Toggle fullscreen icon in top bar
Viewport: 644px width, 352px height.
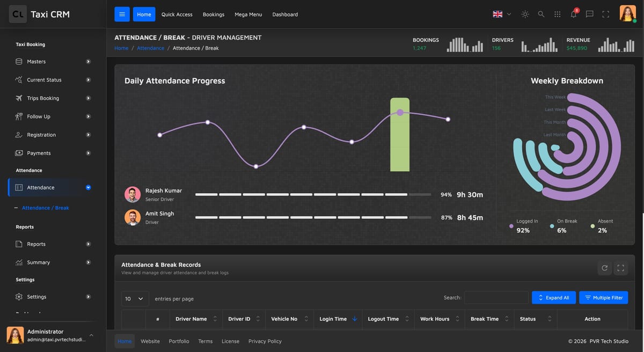605,14
